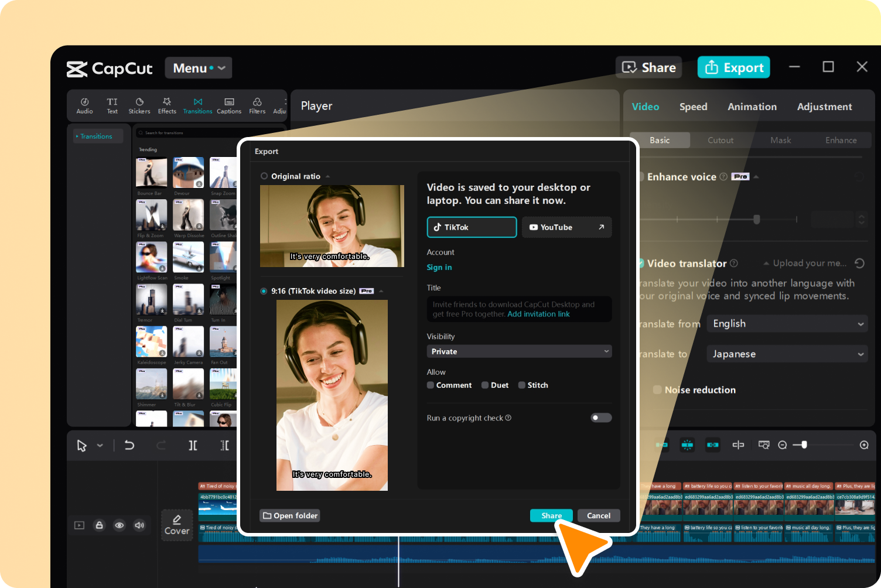Screen dimensions: 881x588
Task: Click the redo arrow in timeline toolbar
Action: click(161, 446)
